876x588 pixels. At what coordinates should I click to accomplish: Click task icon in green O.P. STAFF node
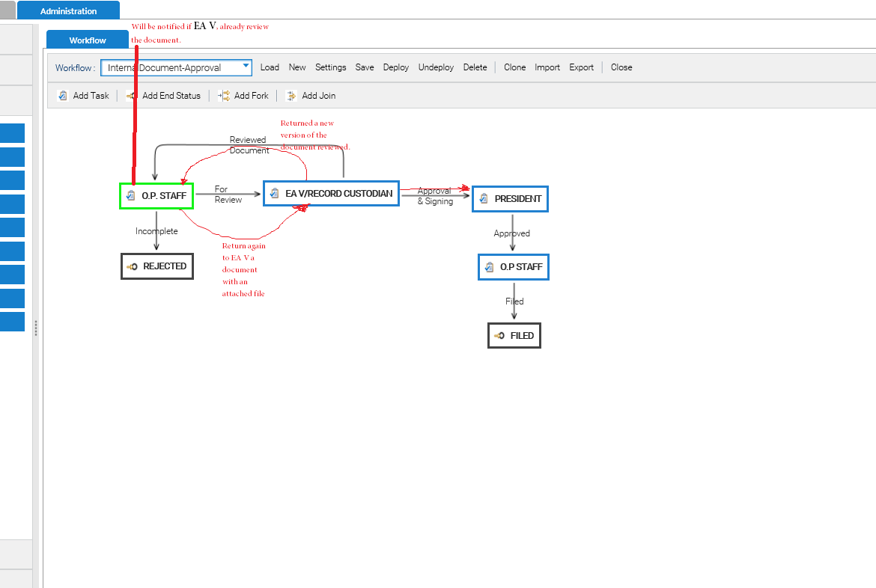[131, 195]
